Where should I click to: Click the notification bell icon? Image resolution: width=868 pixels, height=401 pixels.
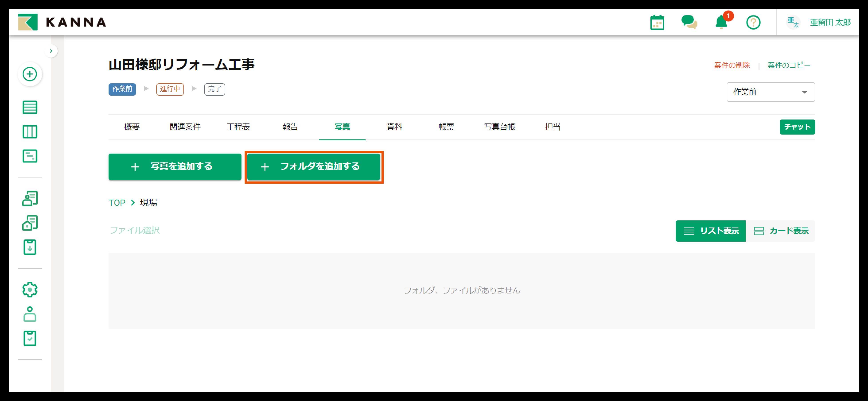click(x=721, y=23)
